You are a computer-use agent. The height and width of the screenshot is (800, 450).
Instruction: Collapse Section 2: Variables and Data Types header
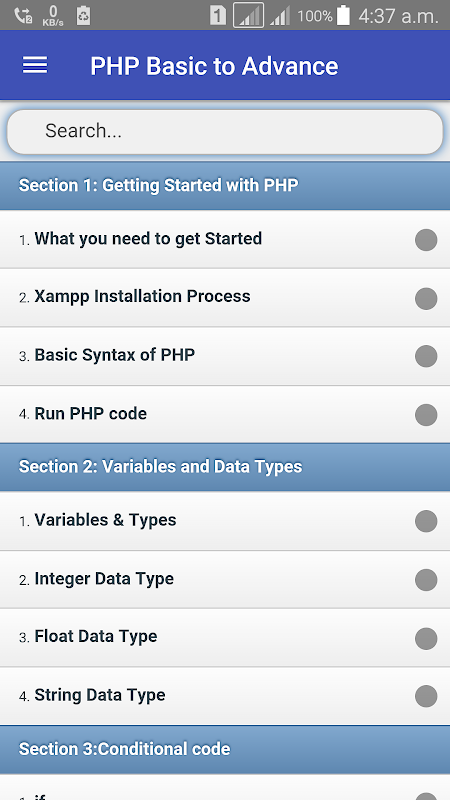click(x=225, y=467)
